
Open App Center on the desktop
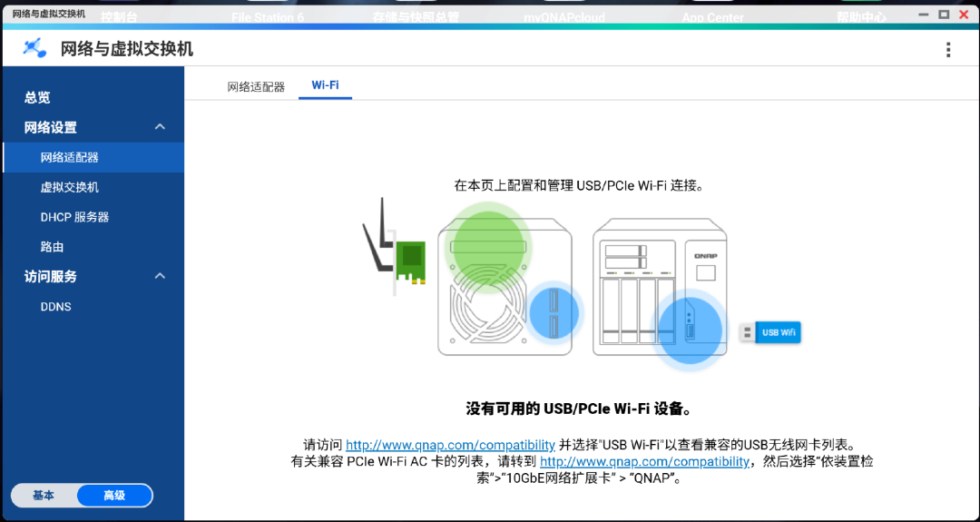click(712, 17)
